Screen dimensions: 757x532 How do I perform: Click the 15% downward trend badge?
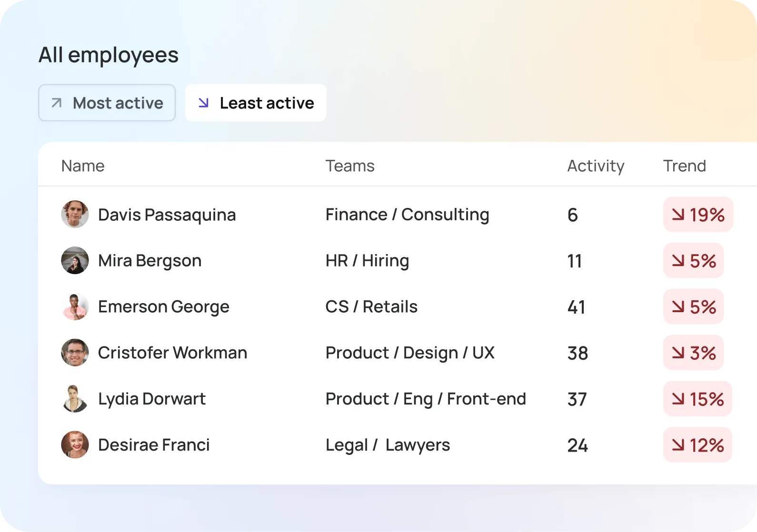click(x=697, y=399)
